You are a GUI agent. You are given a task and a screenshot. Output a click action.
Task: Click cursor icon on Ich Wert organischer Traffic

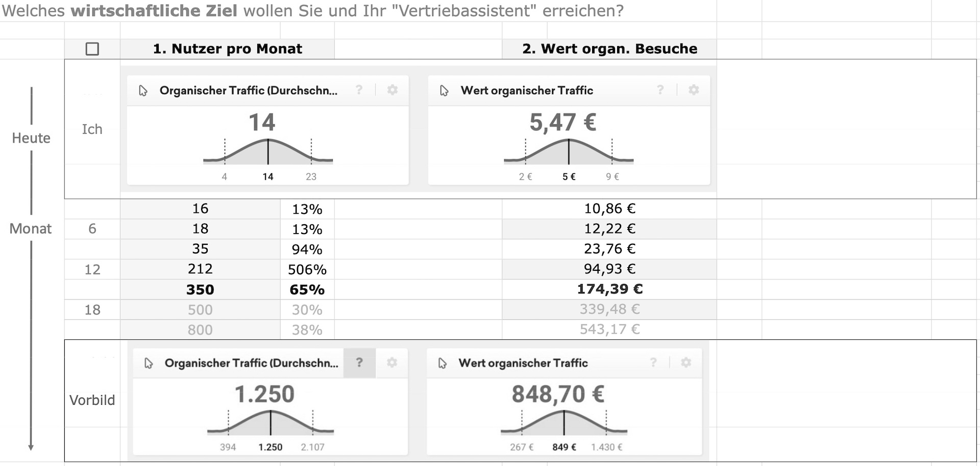pyautogui.click(x=444, y=90)
